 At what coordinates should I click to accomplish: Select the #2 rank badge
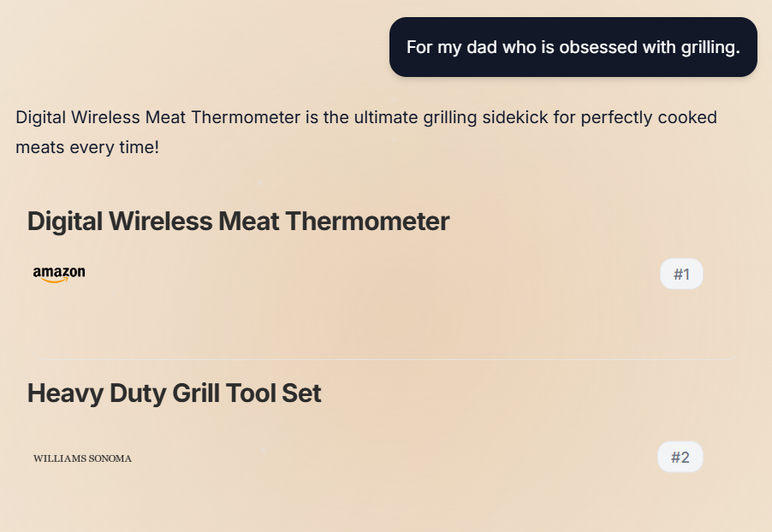pyautogui.click(x=680, y=457)
